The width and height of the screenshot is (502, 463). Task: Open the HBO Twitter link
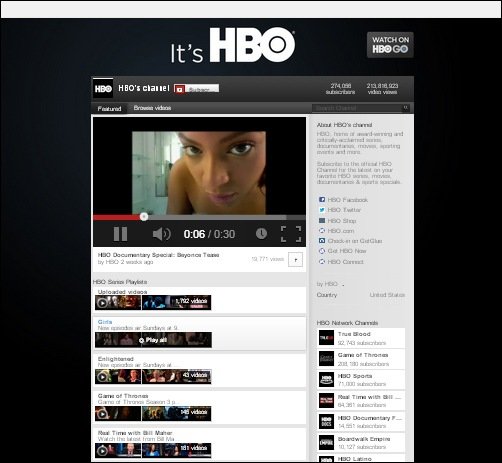tap(344, 210)
